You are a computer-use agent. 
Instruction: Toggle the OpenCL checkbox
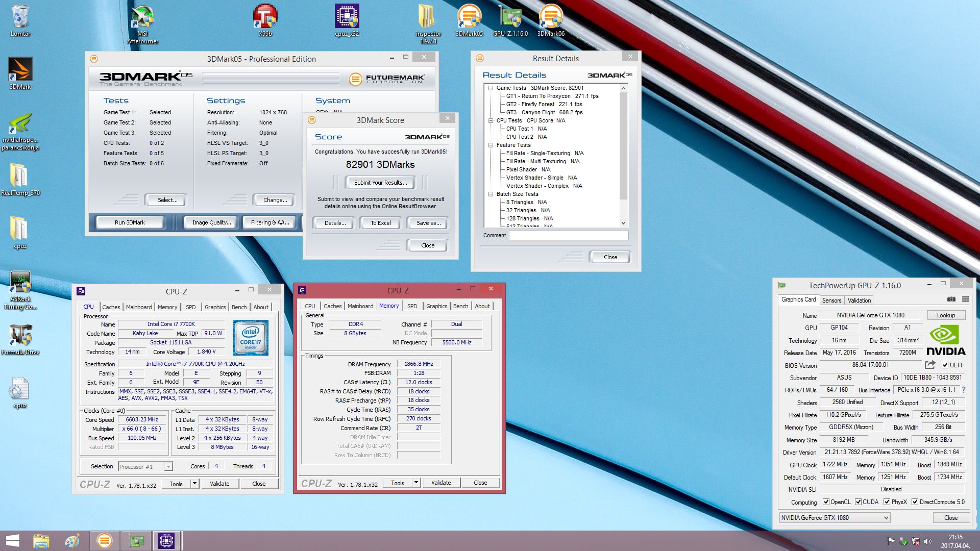826,502
